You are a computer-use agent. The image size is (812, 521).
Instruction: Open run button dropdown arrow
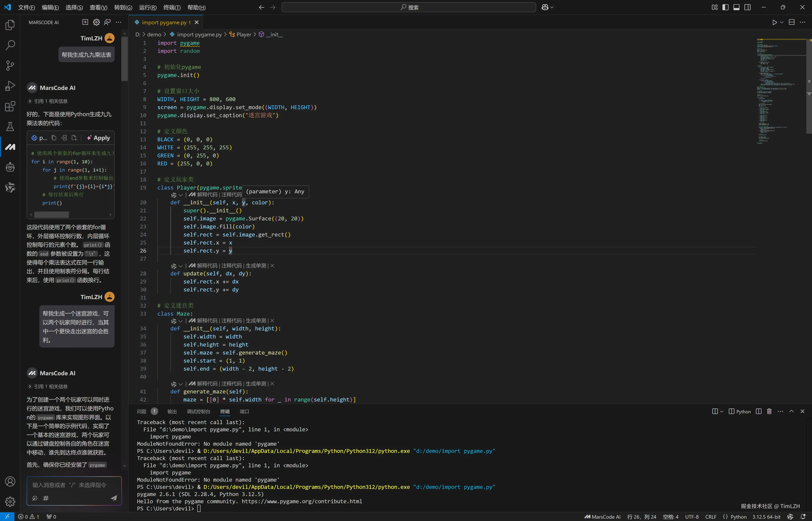click(782, 22)
